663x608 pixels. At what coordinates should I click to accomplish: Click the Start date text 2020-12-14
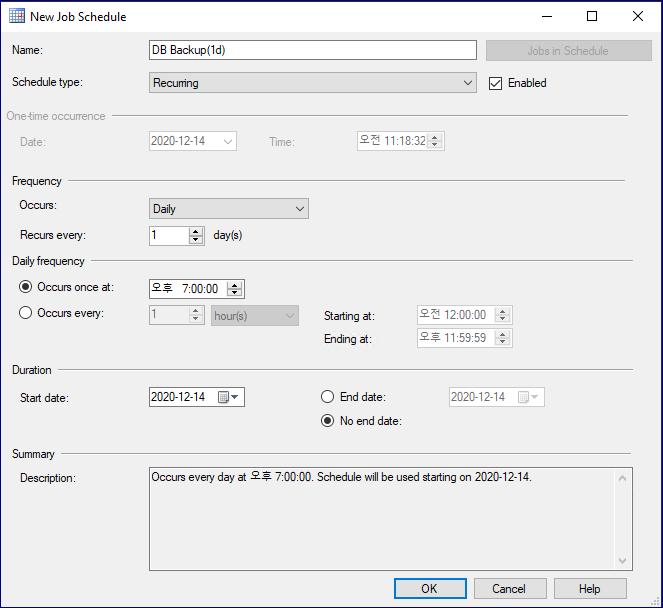point(178,397)
